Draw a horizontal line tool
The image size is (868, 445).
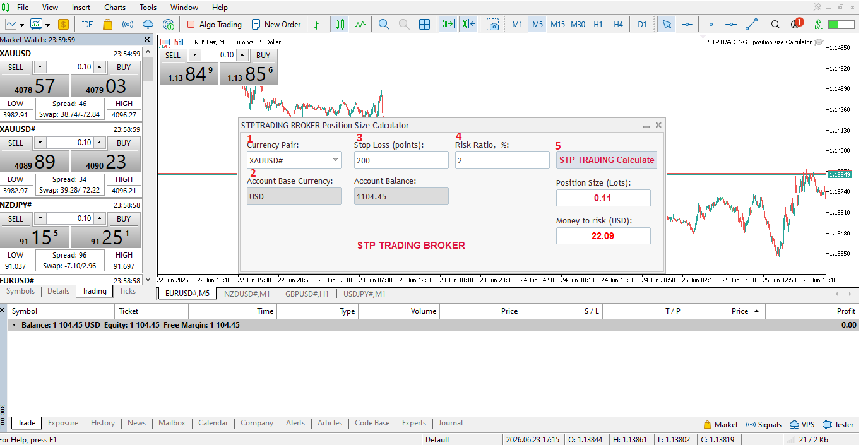[x=731, y=25]
